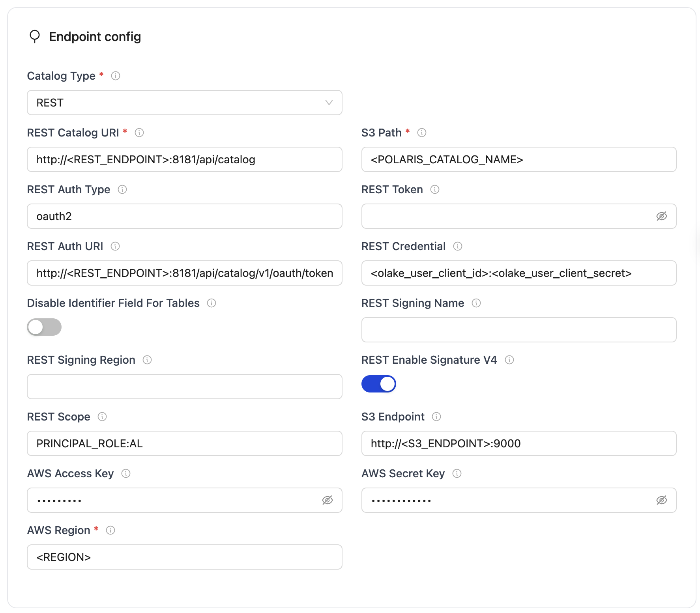
Task: Enable Disable Identifier Field For Tables switch
Action: [44, 327]
